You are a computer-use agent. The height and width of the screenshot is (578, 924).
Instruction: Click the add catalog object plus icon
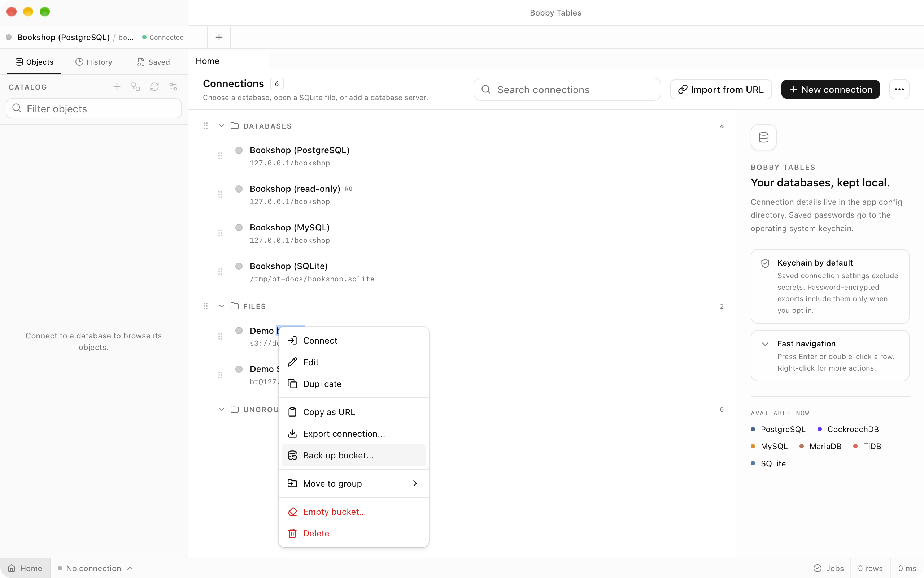tap(117, 87)
